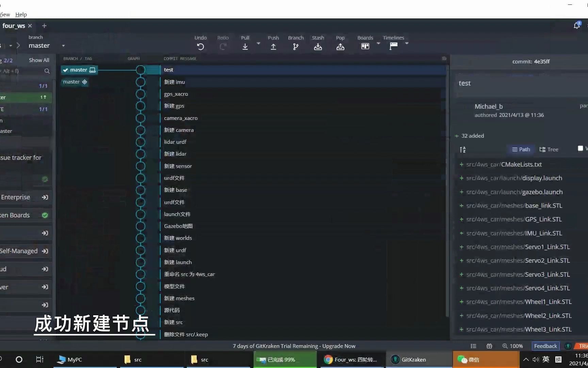
Task: Open the notifications bell
Action: 577,26
